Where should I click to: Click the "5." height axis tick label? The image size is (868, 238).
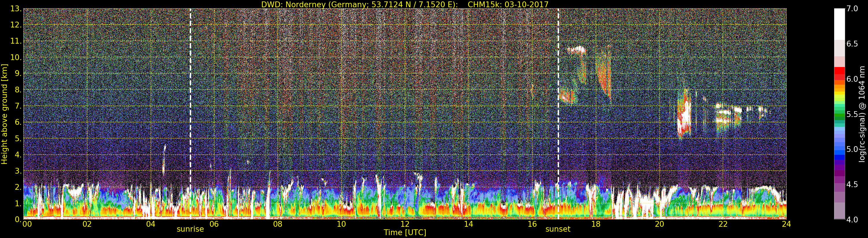click(x=18, y=138)
